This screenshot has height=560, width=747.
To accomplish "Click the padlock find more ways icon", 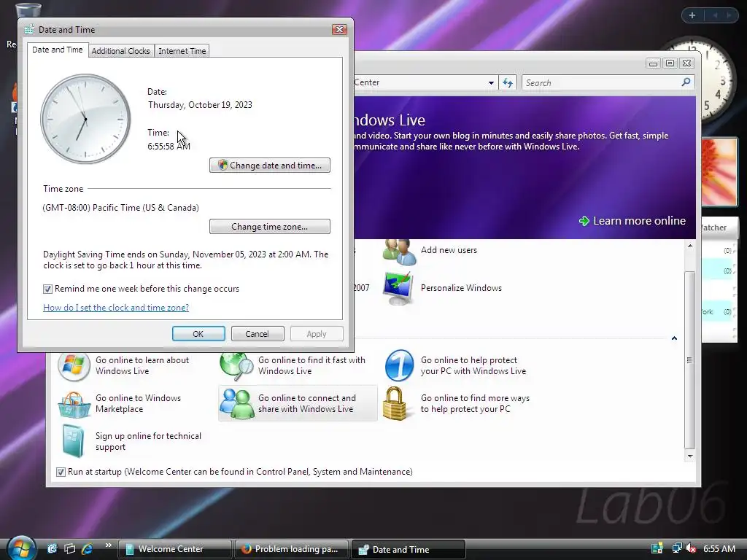I will pyautogui.click(x=395, y=404).
